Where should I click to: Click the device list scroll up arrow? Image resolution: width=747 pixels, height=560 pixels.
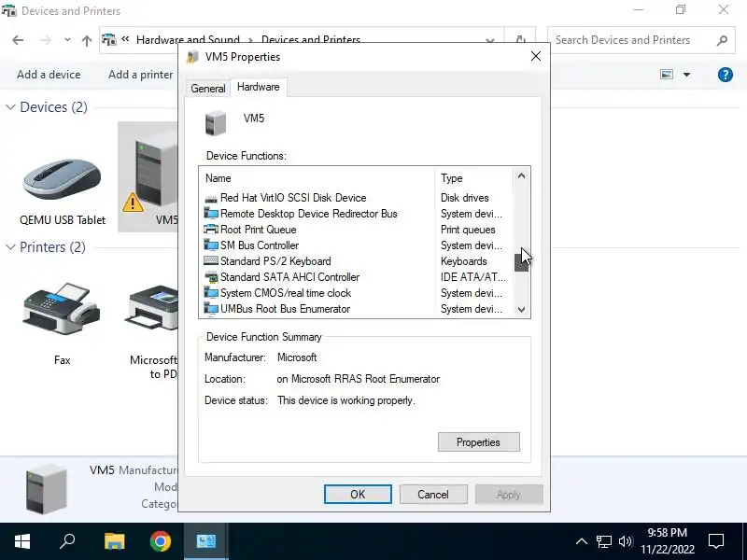pyautogui.click(x=521, y=176)
